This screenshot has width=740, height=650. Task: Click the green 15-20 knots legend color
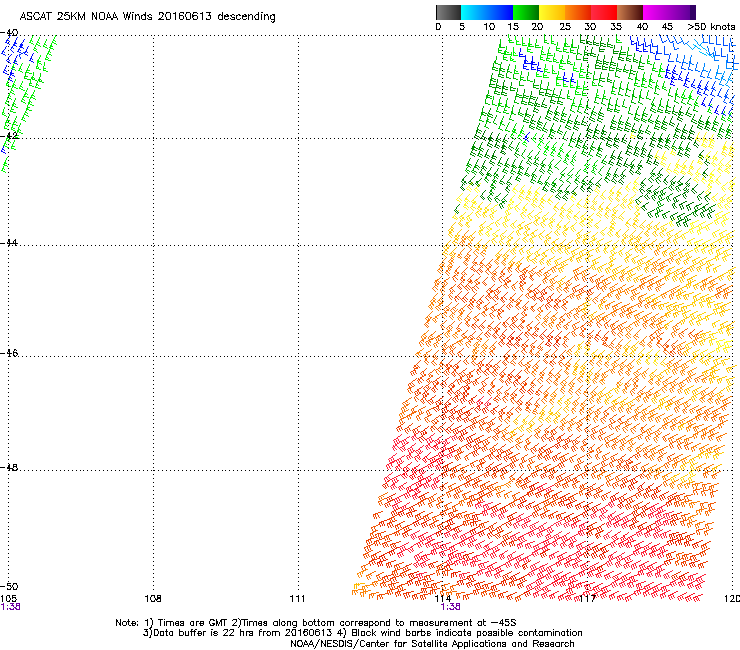click(x=526, y=12)
